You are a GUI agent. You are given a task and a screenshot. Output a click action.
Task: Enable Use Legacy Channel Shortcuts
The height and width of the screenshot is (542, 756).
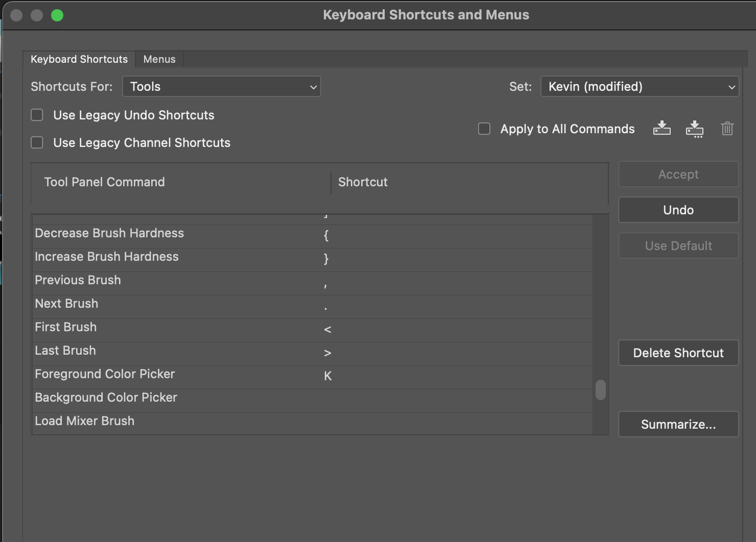tap(37, 142)
